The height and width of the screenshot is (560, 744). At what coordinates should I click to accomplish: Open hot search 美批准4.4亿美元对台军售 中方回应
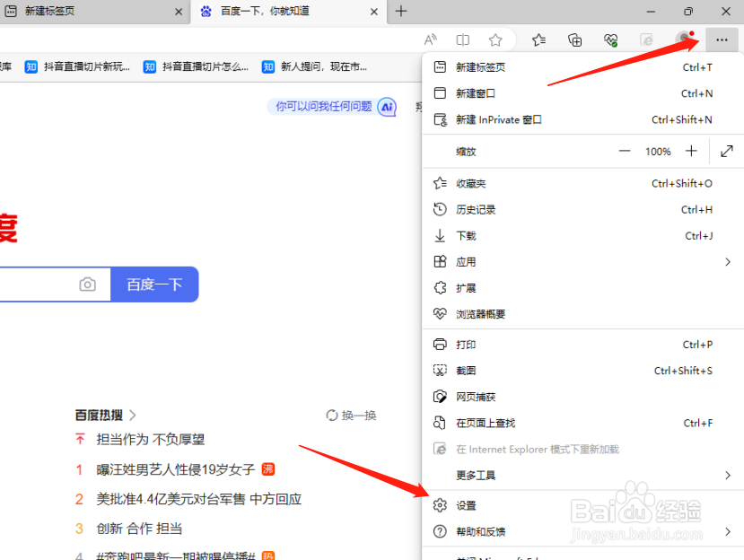[199, 499]
